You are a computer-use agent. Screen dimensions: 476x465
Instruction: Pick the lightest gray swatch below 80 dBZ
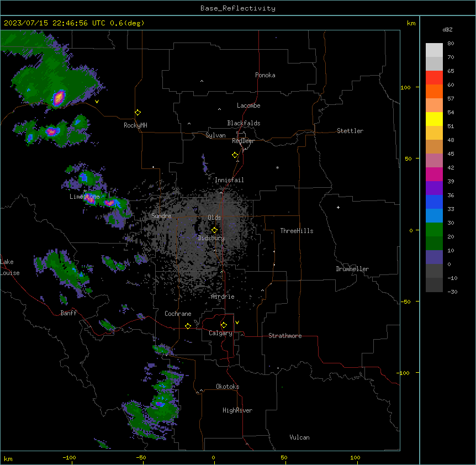pyautogui.click(x=434, y=50)
